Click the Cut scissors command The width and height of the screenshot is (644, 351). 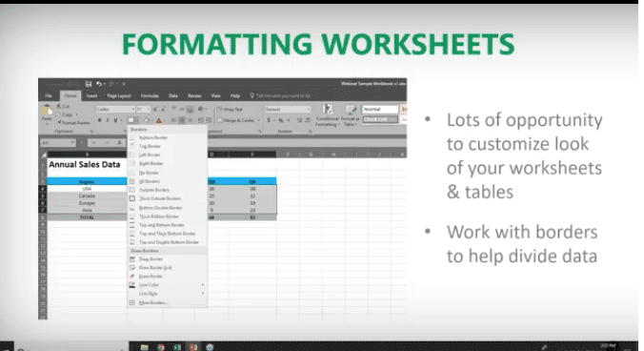[63, 106]
